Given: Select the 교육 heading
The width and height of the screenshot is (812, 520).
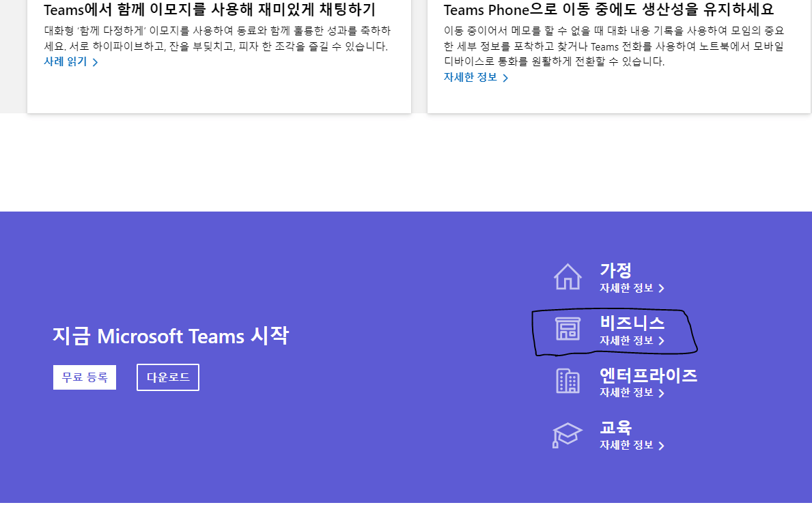Looking at the screenshot, I should pyautogui.click(x=616, y=427).
